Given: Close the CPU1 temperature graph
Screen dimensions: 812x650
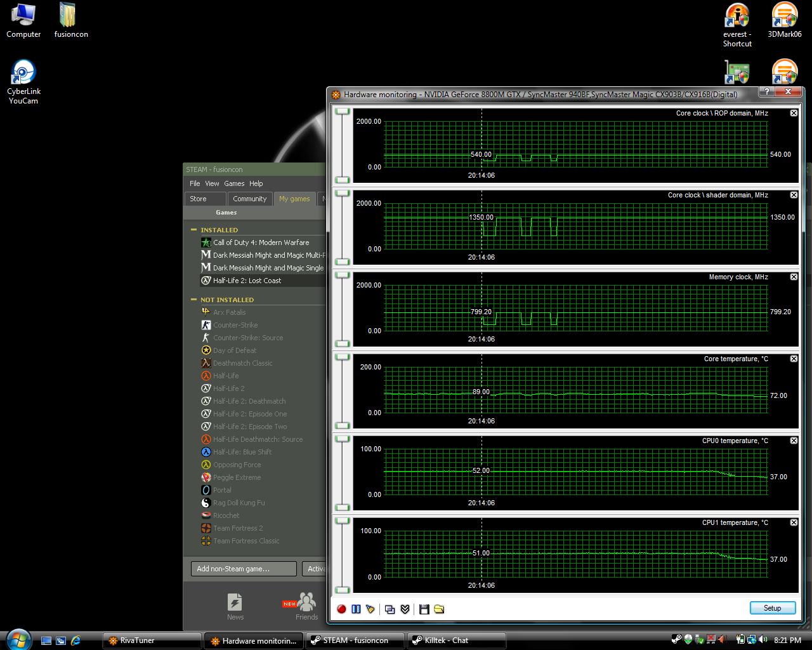Looking at the screenshot, I should [x=794, y=522].
